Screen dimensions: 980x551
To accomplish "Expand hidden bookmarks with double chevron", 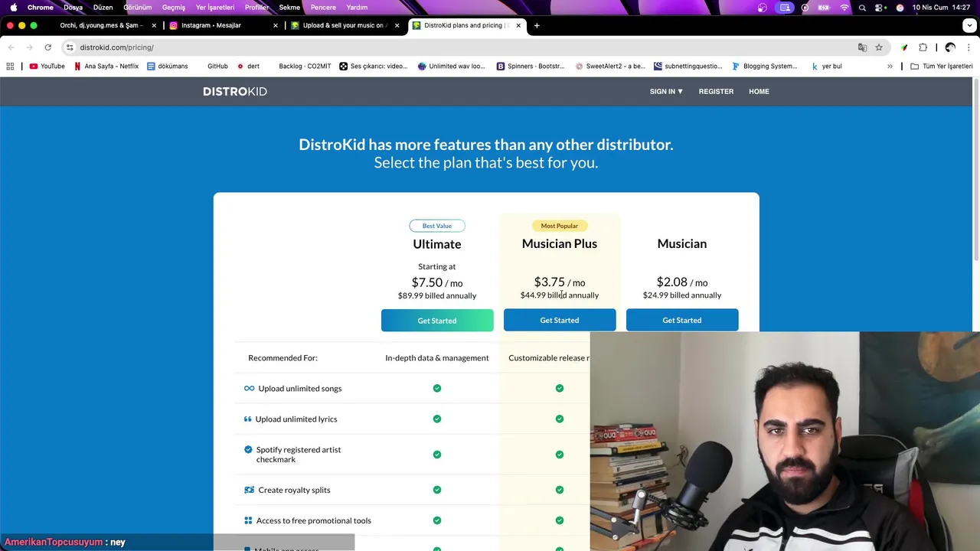I will click(x=890, y=67).
